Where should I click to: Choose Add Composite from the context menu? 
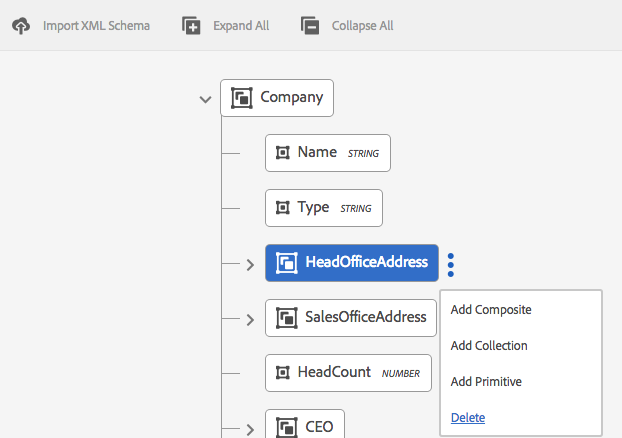pyautogui.click(x=491, y=310)
